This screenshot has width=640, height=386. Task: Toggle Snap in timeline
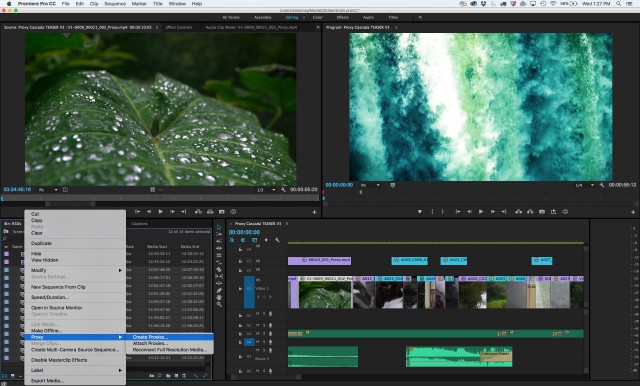(x=243, y=240)
